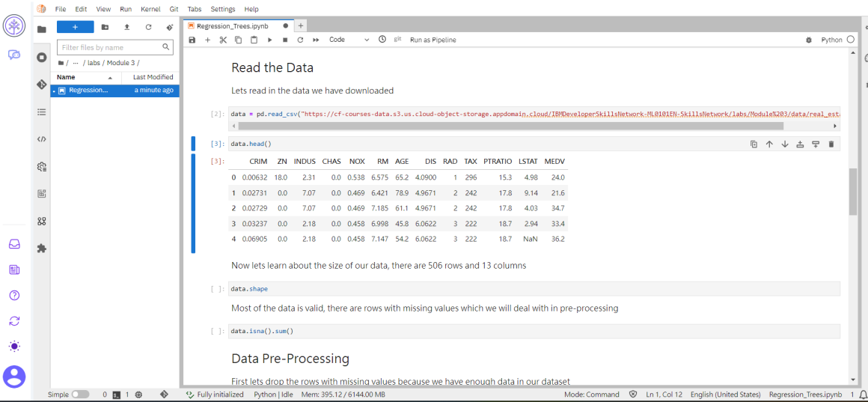The image size is (868, 402).
Task: Click the Filter files by name field
Action: click(x=110, y=47)
